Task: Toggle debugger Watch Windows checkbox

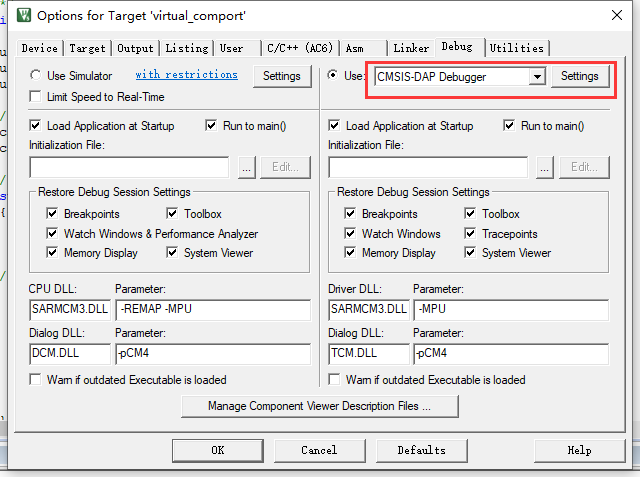Action: click(x=350, y=233)
